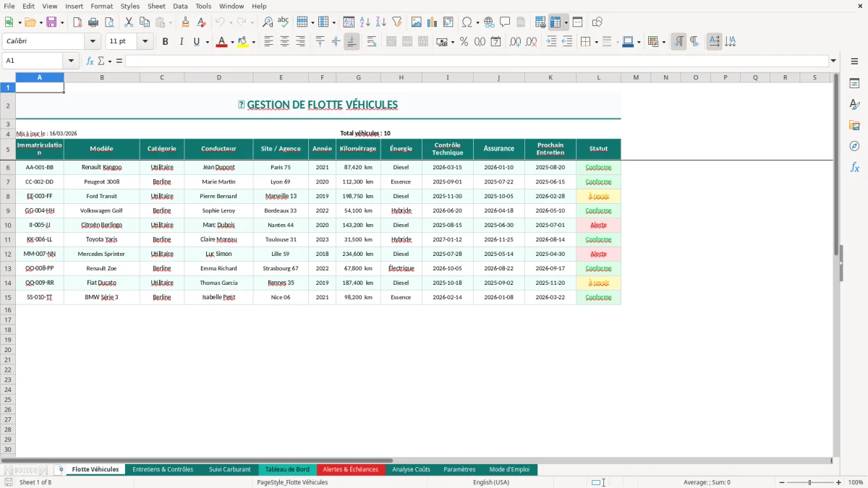Select column D header
Viewport: 868px width, 488px height.
point(218,77)
